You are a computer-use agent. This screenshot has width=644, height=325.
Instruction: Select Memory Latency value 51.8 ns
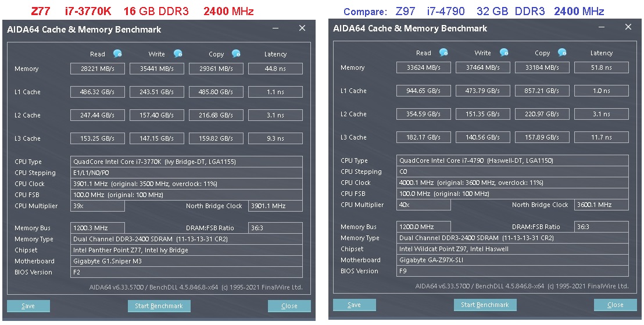point(602,67)
